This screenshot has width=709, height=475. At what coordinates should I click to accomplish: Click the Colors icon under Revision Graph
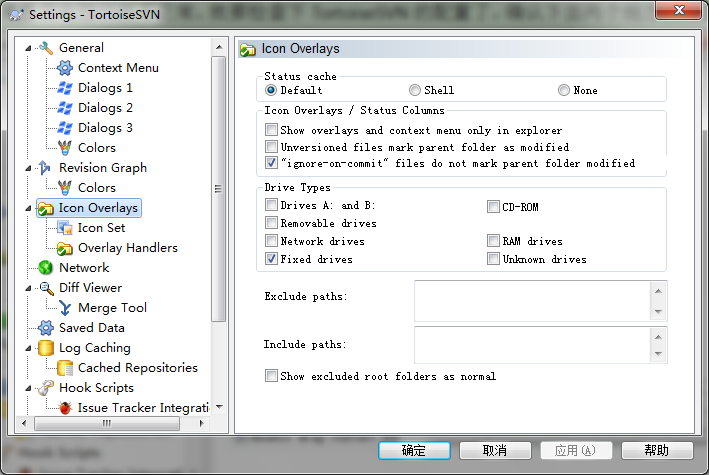coord(65,187)
